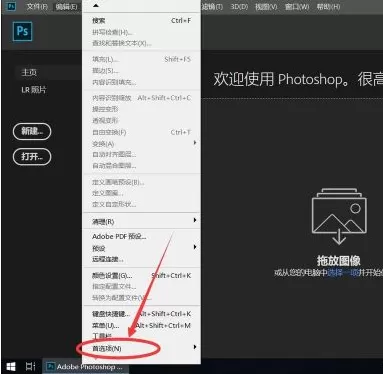Screen dimensions: 383x374
Task: Choose 自动混合图层... menu item
Action: 141,166
